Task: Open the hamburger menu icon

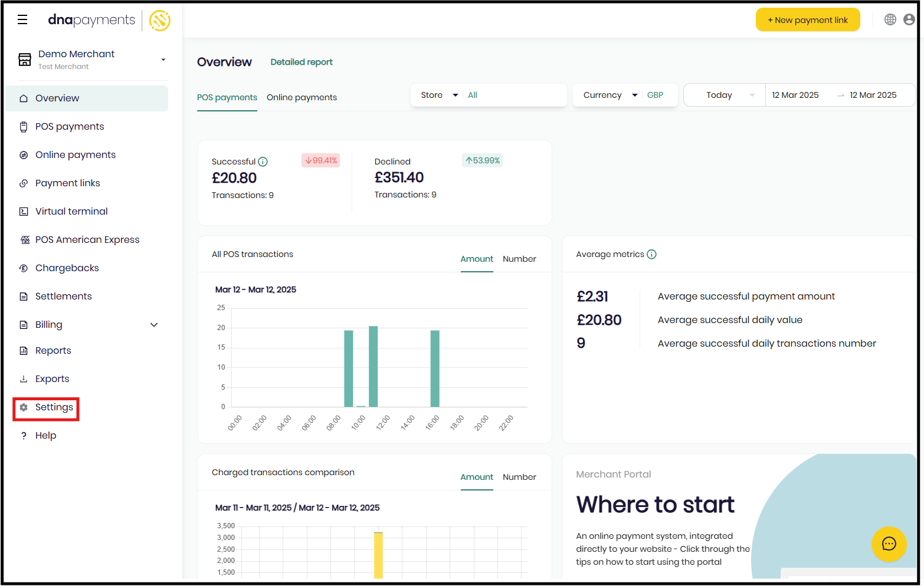Action: 22,20
